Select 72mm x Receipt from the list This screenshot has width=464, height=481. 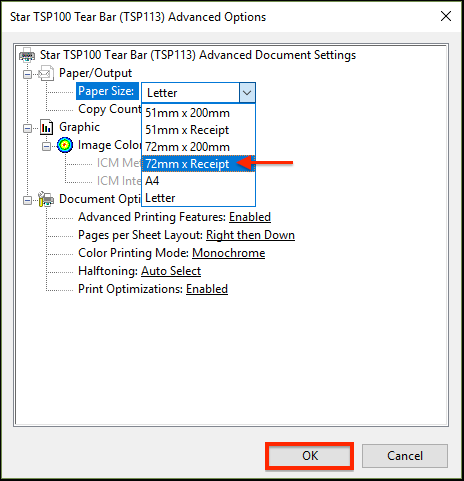pyautogui.click(x=198, y=164)
